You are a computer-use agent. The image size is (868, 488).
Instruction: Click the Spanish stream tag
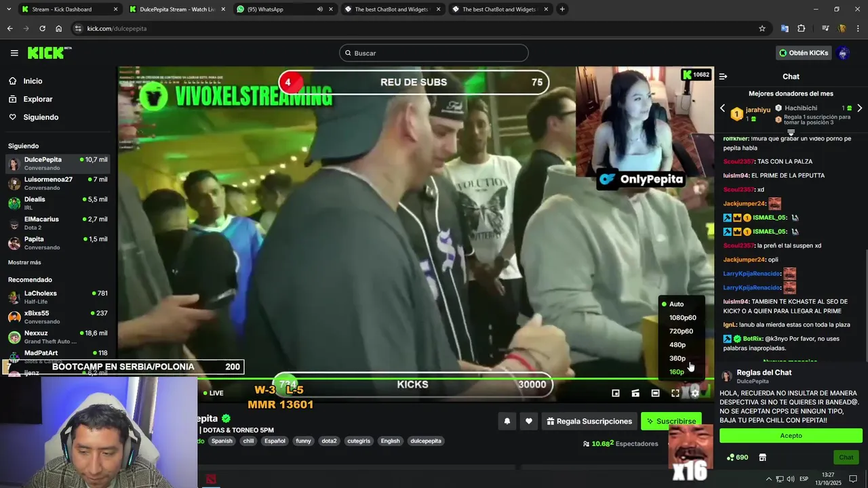222,441
